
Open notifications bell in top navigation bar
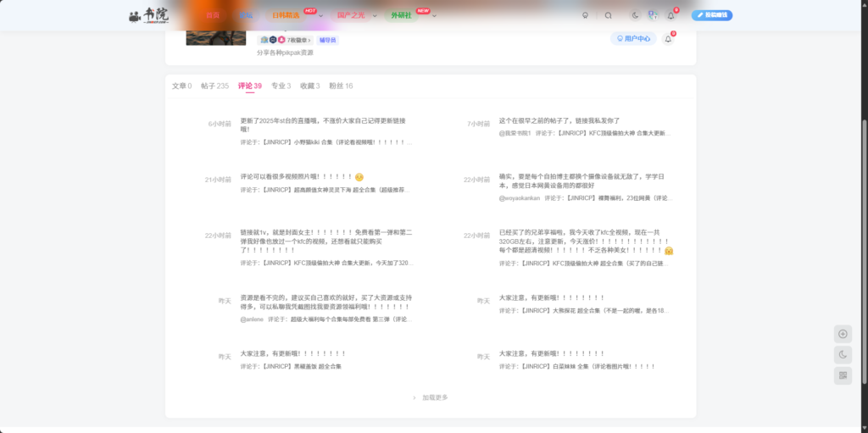coord(671,15)
